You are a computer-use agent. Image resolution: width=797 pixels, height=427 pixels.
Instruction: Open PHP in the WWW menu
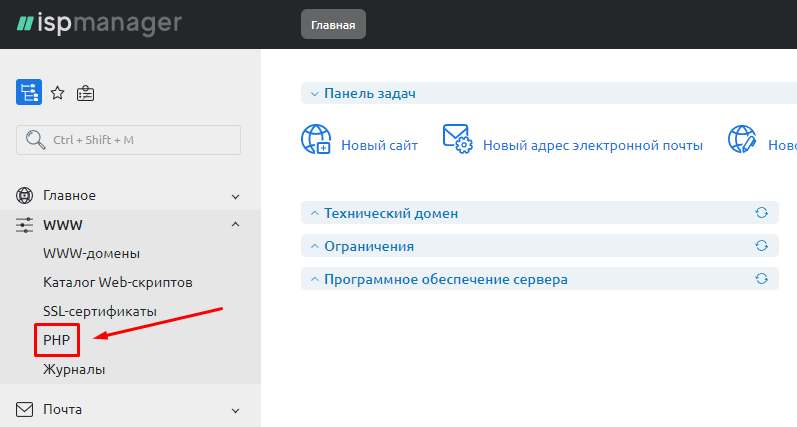pyautogui.click(x=57, y=340)
